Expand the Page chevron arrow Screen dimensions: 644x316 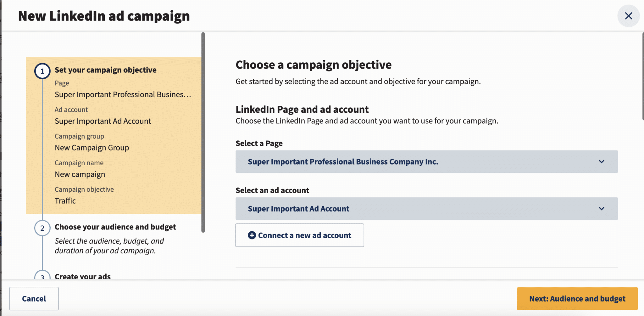click(x=602, y=161)
